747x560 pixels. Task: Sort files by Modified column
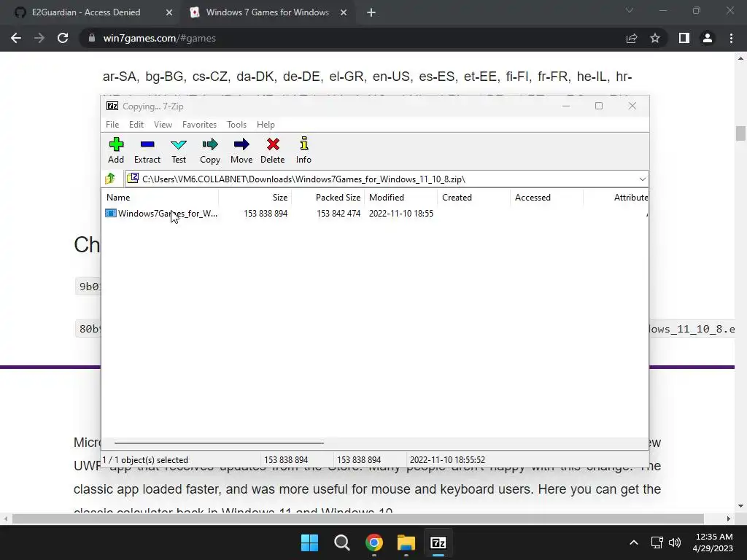coord(401,197)
